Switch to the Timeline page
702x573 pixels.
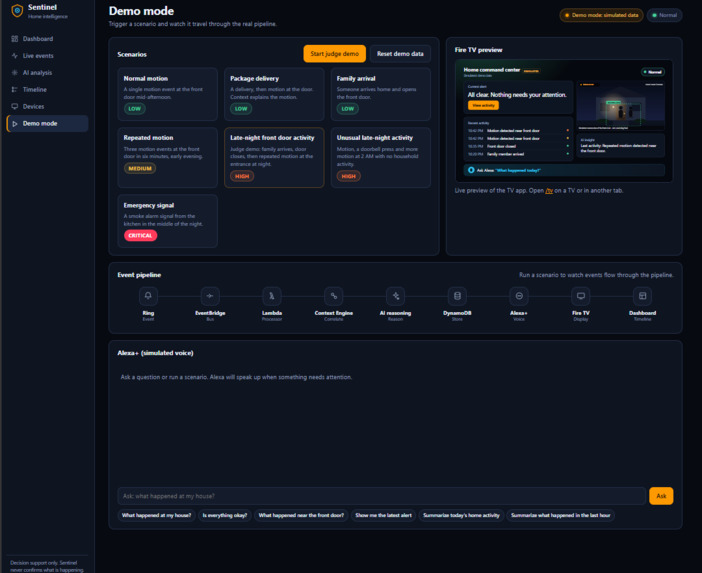47,90
